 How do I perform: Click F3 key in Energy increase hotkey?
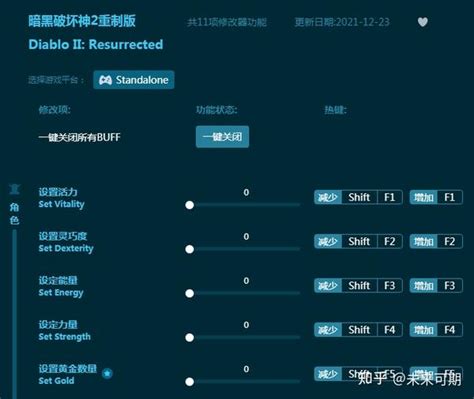click(x=450, y=286)
